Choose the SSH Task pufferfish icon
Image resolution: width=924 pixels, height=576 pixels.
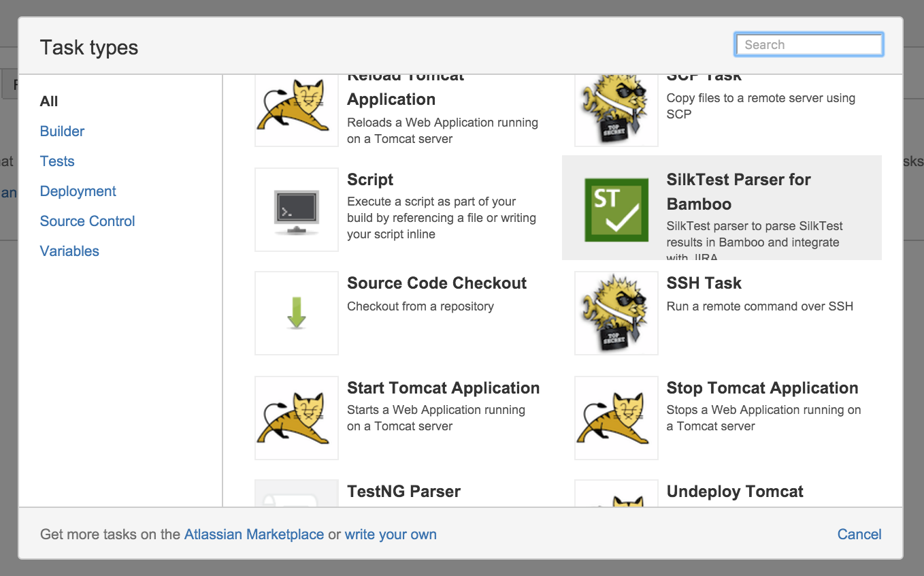(x=616, y=313)
